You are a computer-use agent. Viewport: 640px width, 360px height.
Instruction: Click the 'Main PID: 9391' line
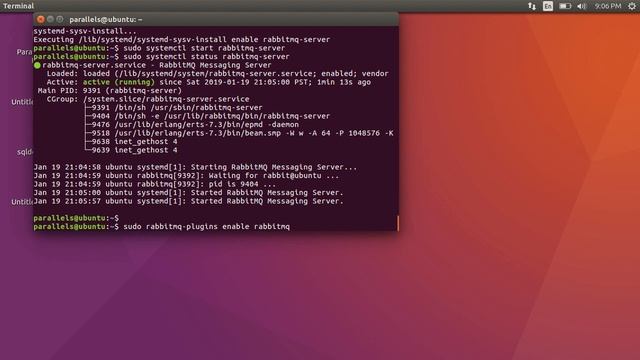(x=109, y=91)
